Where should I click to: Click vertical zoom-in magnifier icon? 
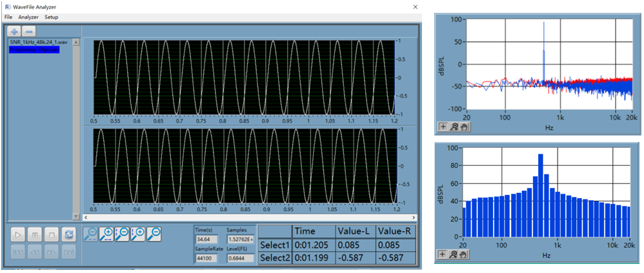click(138, 233)
